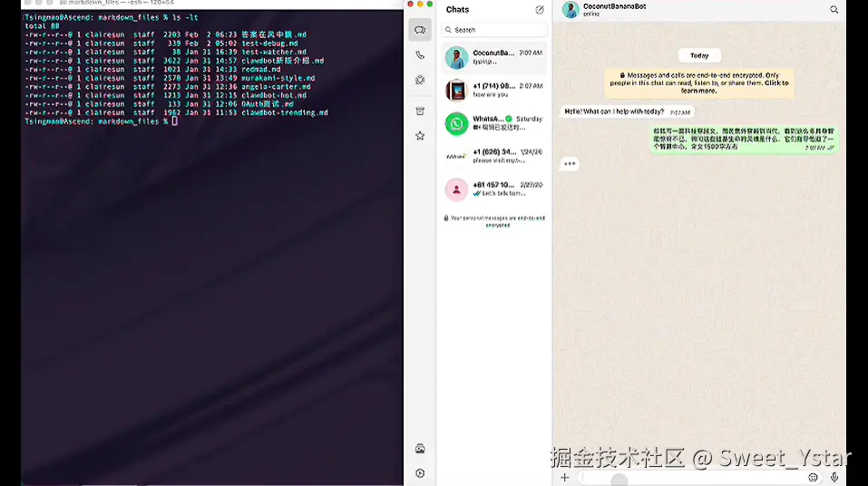This screenshot has height=486, width=868.
Task: Click angela-carter.md in the terminal listing
Action: [276, 87]
